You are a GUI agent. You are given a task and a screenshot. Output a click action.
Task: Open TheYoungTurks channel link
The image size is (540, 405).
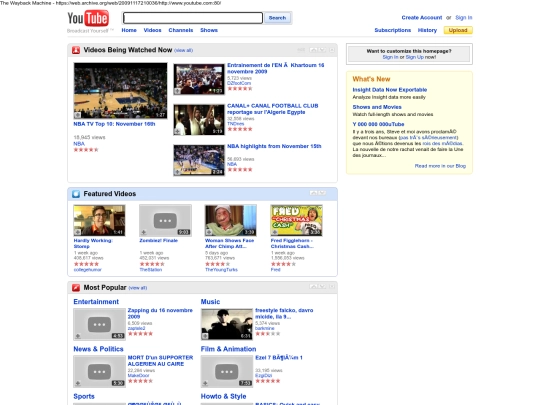pos(221,270)
